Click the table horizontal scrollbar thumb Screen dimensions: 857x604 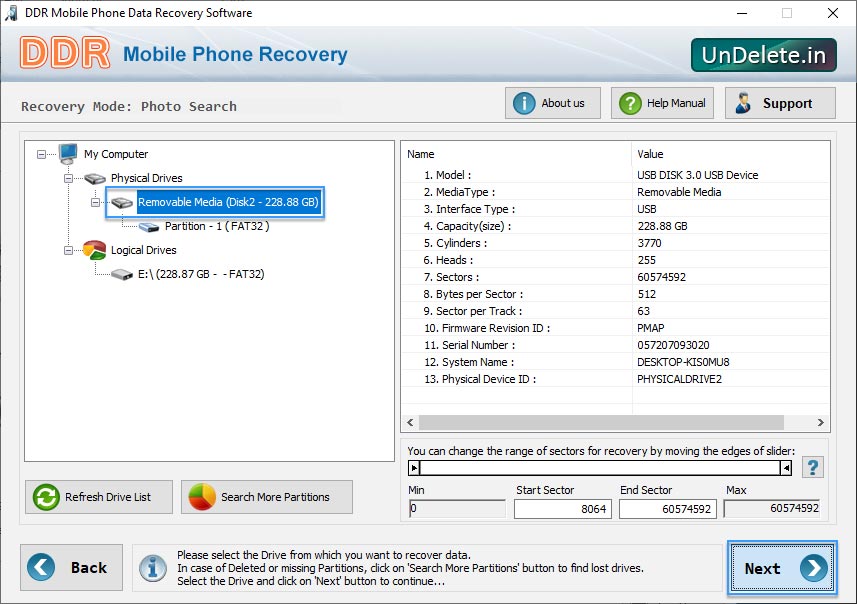coord(601,423)
